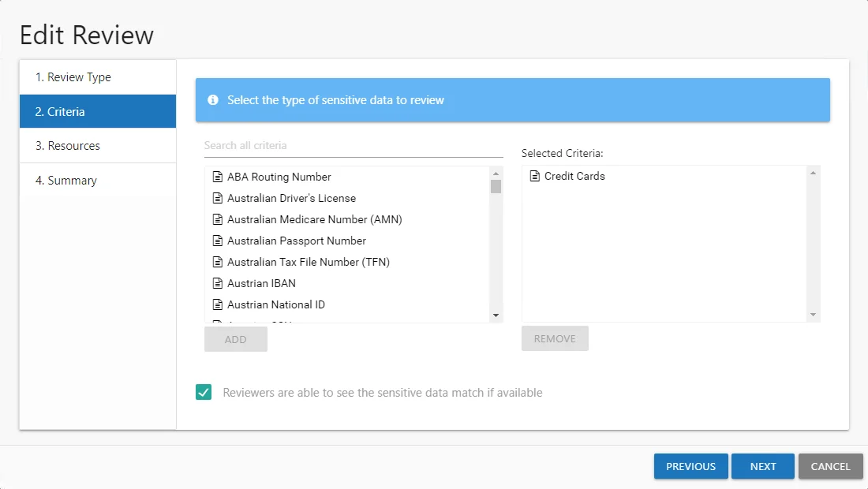The width and height of the screenshot is (868, 489).
Task: Focus the Search all criteria field
Action: [x=354, y=145]
